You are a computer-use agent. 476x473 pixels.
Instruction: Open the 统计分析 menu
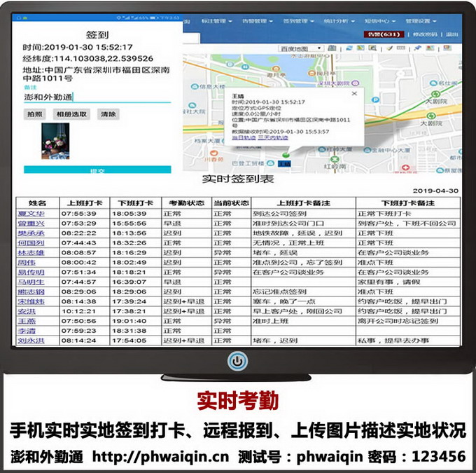pyautogui.click(x=339, y=21)
